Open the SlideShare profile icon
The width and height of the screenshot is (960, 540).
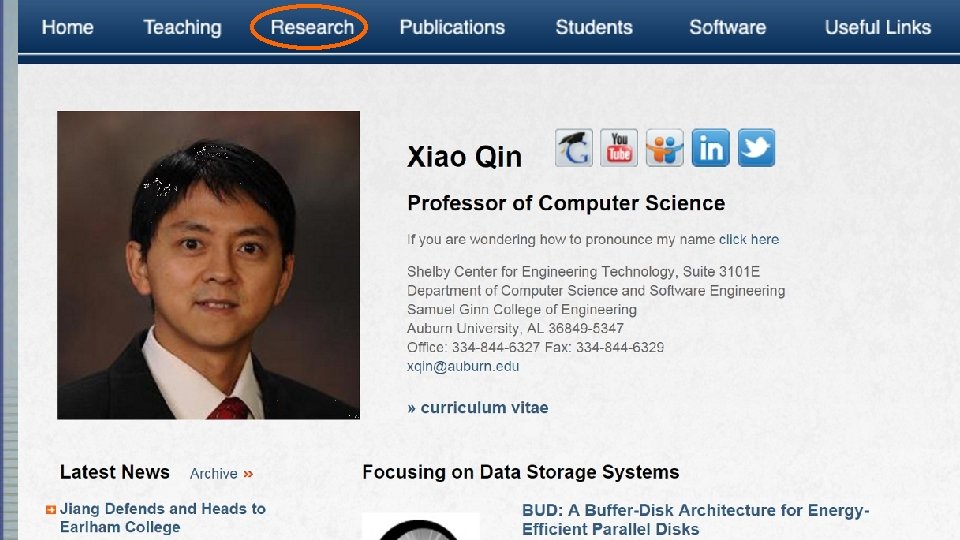pos(665,148)
